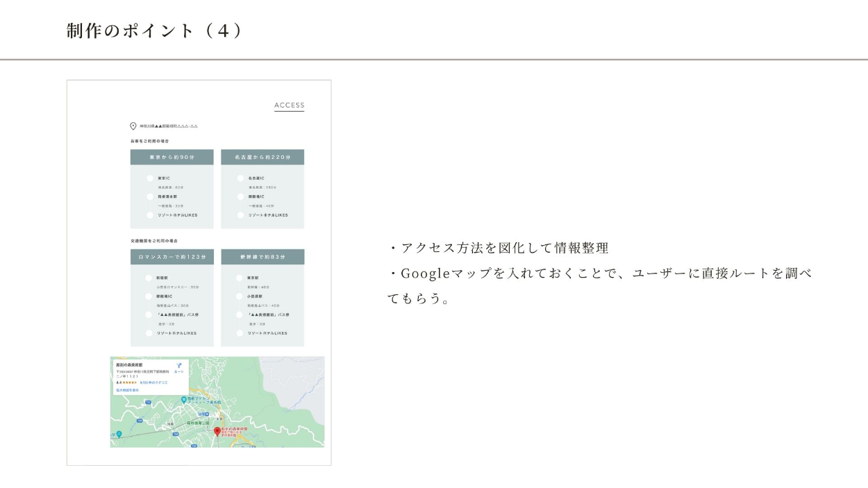868x488 pixels.
Task: Click the 名古屋から約220分 card header
Action: coord(262,158)
